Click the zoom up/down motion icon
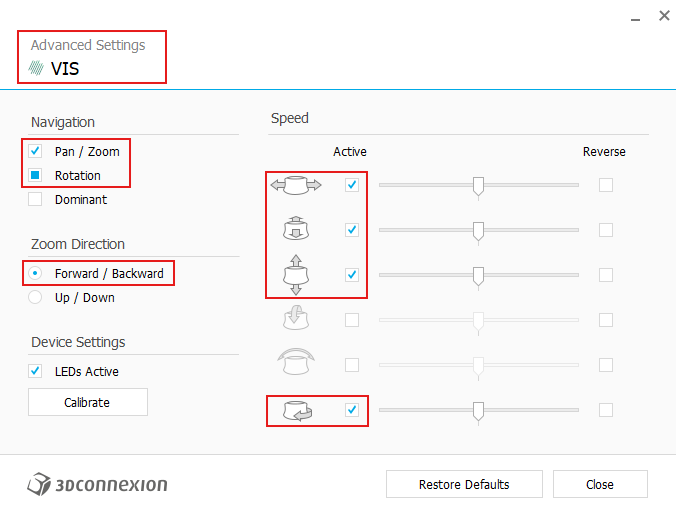676x513 pixels. pos(296,274)
